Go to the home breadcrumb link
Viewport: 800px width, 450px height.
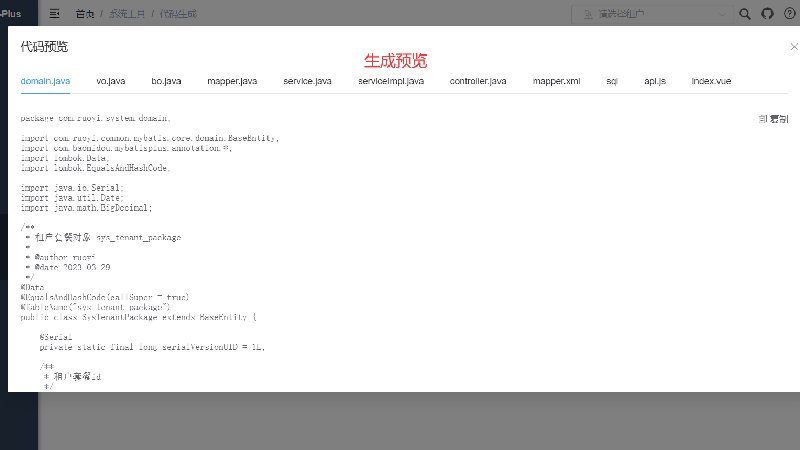coord(85,14)
